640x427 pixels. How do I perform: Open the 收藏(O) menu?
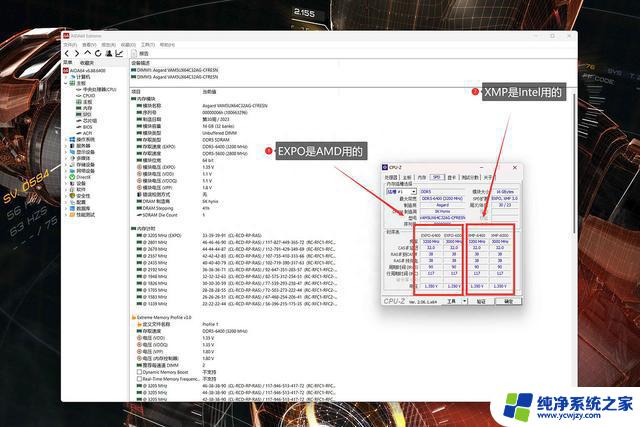pos(128,44)
